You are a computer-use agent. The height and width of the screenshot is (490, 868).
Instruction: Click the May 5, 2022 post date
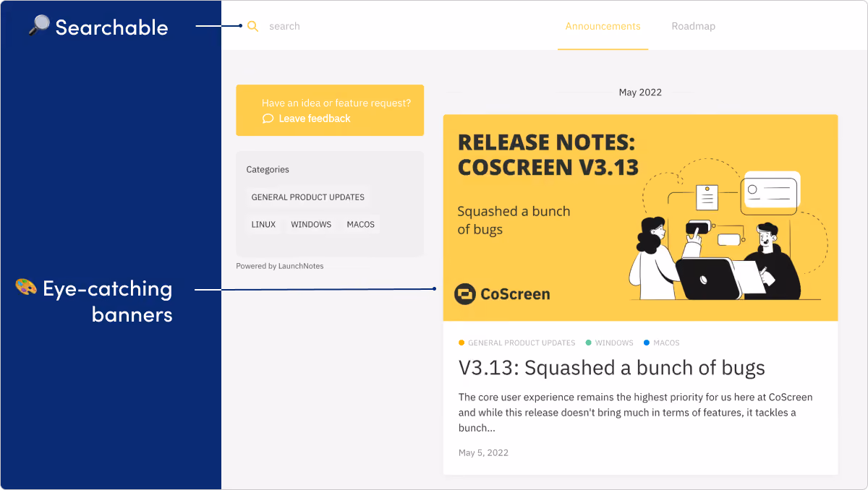[x=483, y=452]
